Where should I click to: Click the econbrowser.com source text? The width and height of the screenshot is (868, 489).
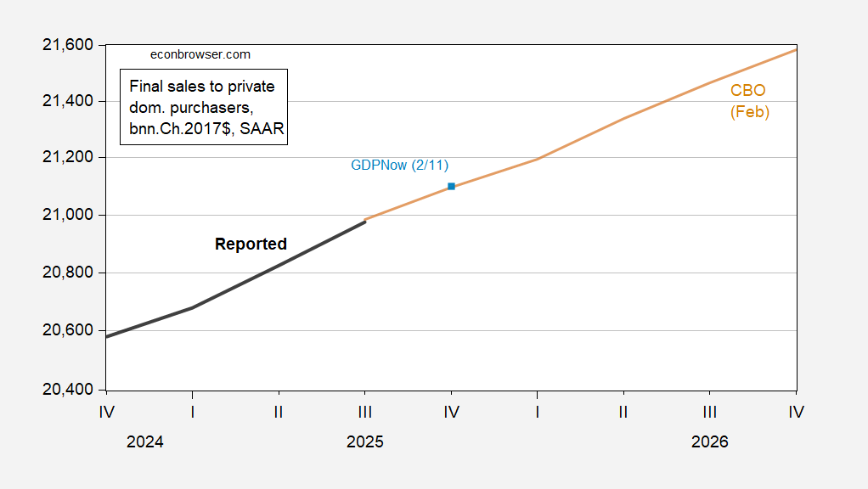[x=200, y=54]
